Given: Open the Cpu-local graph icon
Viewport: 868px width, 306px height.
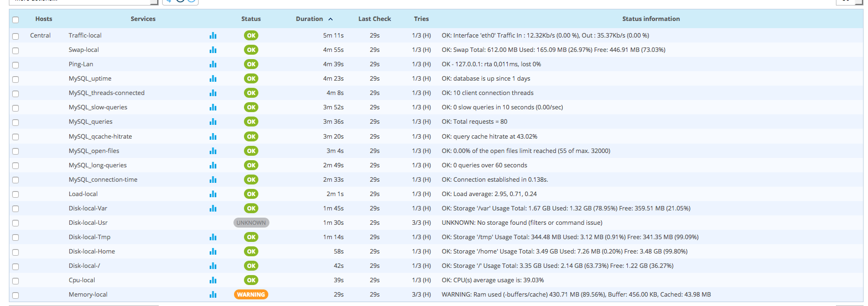Looking at the screenshot, I should click(213, 280).
